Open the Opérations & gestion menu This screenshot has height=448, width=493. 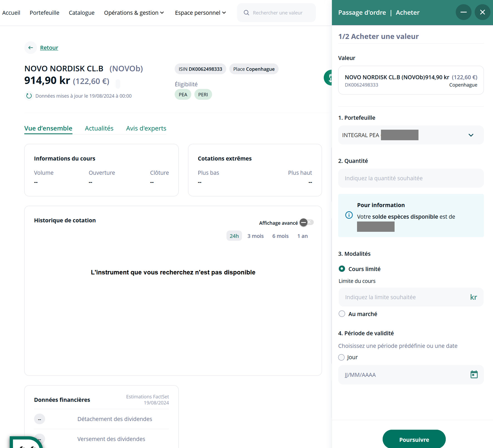134,13
